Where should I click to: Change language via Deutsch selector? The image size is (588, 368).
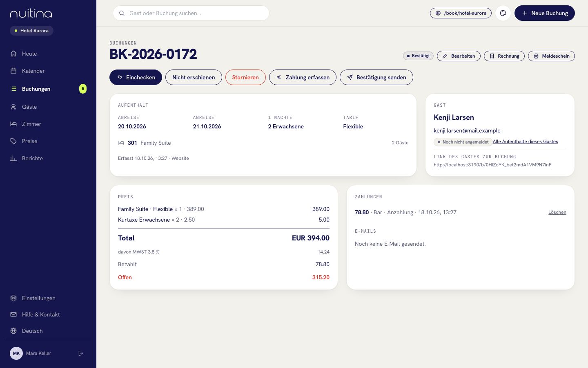[x=48, y=331]
